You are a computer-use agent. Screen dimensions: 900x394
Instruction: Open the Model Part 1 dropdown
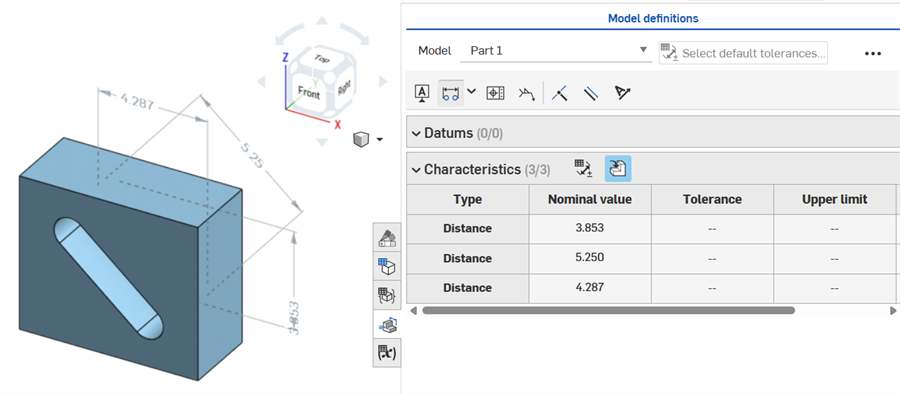point(555,51)
